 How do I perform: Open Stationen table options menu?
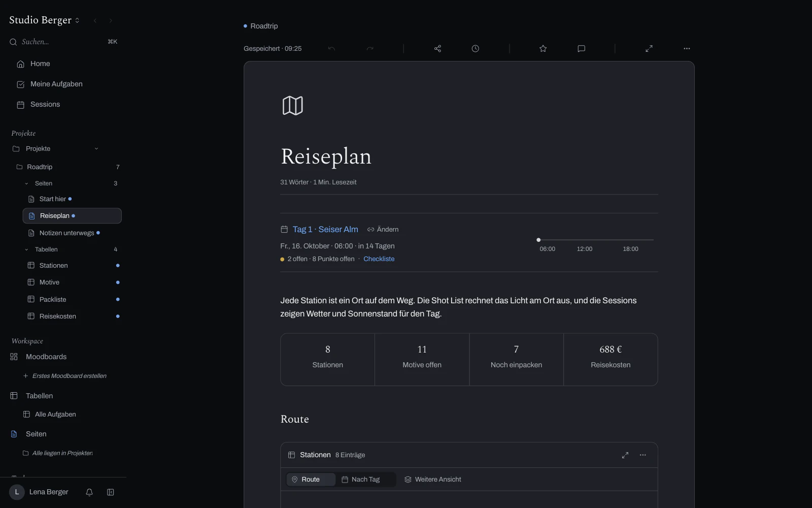(643, 455)
